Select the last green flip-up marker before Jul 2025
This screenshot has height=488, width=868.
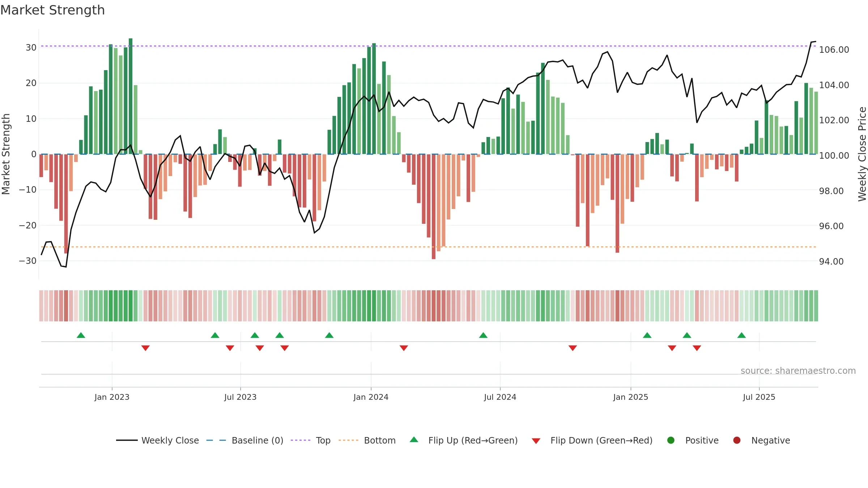741,335
